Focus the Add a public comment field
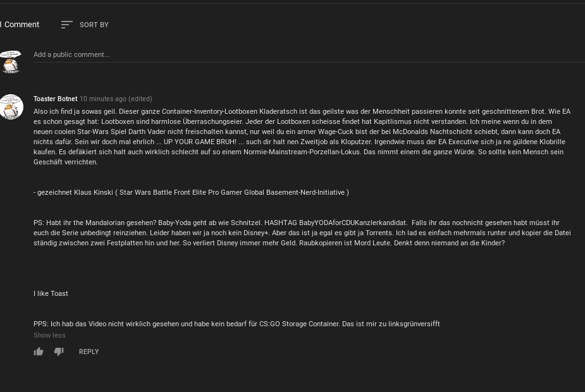This screenshot has height=392, width=585. (309, 54)
